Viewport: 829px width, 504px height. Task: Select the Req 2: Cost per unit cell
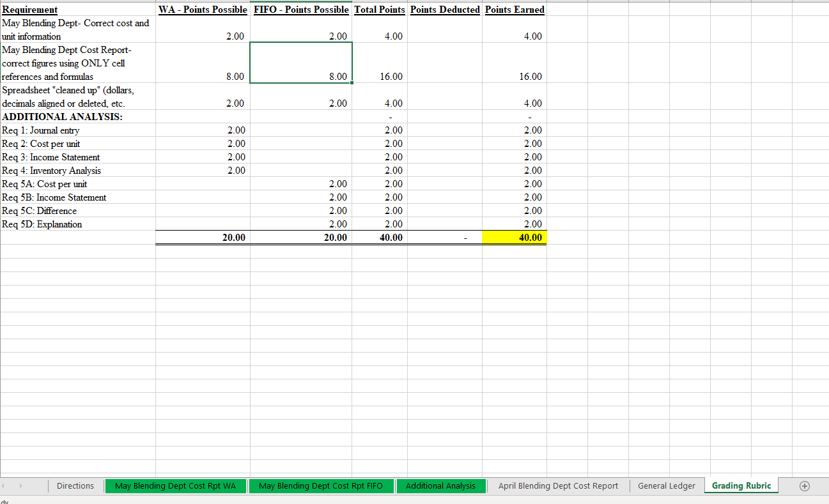click(78, 144)
